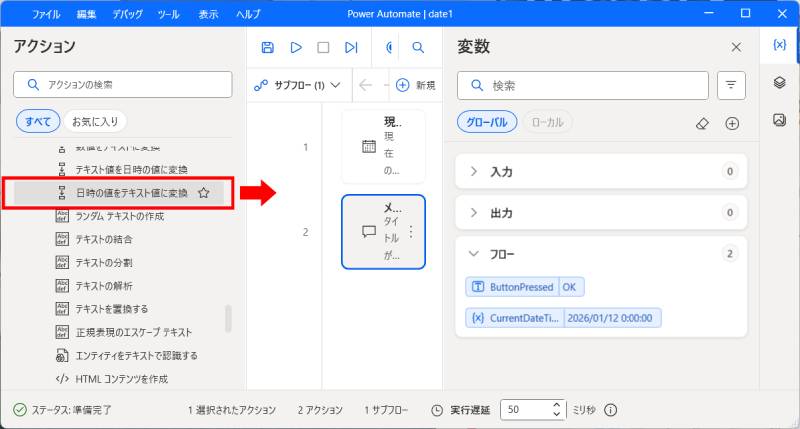Click the Abc icon beside テキストの結合
This screenshot has height=429, width=800.
click(x=62, y=239)
